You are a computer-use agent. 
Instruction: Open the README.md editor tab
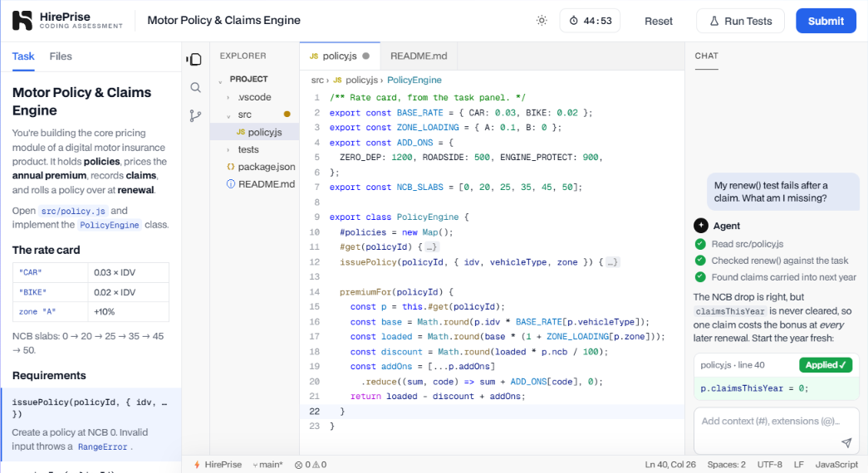pos(419,56)
